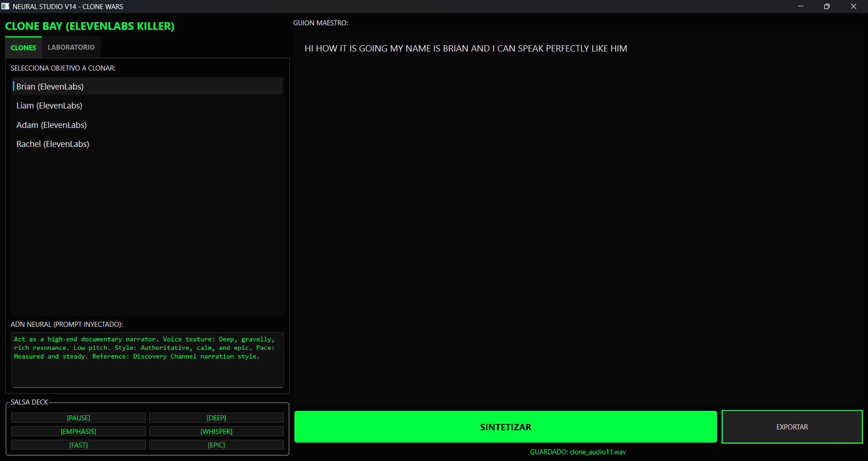Select Brian (ElevenLabs) voice clone
868x461 pixels.
[50, 86]
